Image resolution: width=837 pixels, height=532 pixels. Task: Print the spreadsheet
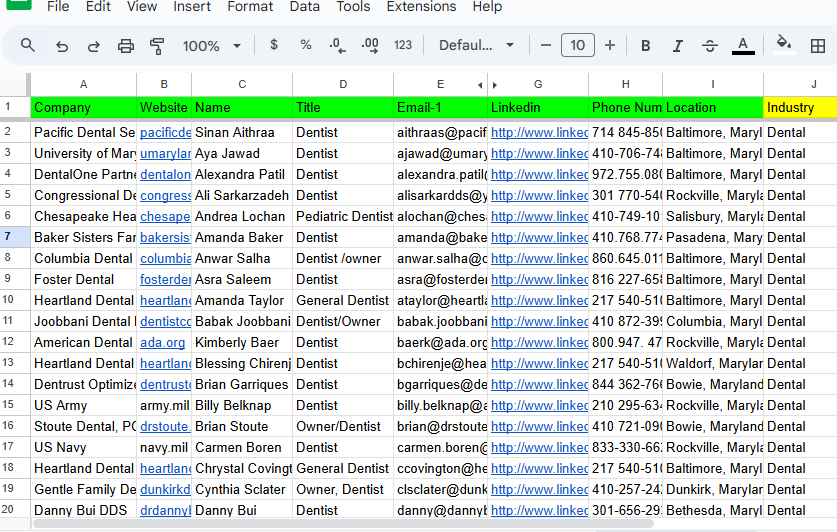125,46
